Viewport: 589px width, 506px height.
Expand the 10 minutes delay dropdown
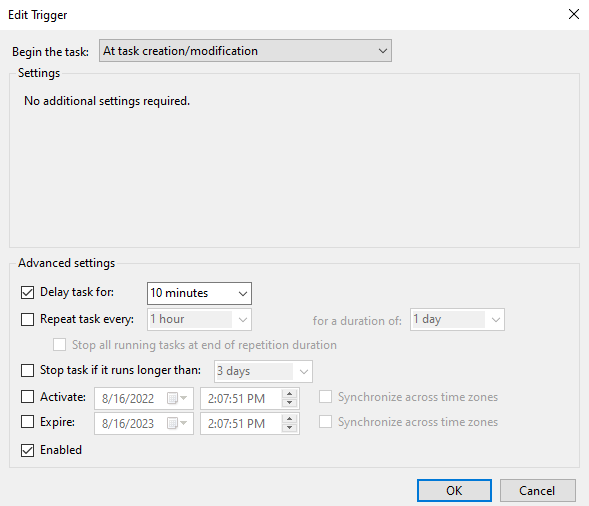[199, 293]
